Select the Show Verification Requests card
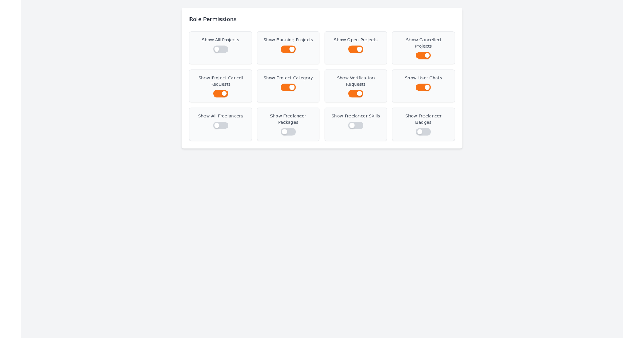This screenshot has height=338, width=644. tap(356, 86)
